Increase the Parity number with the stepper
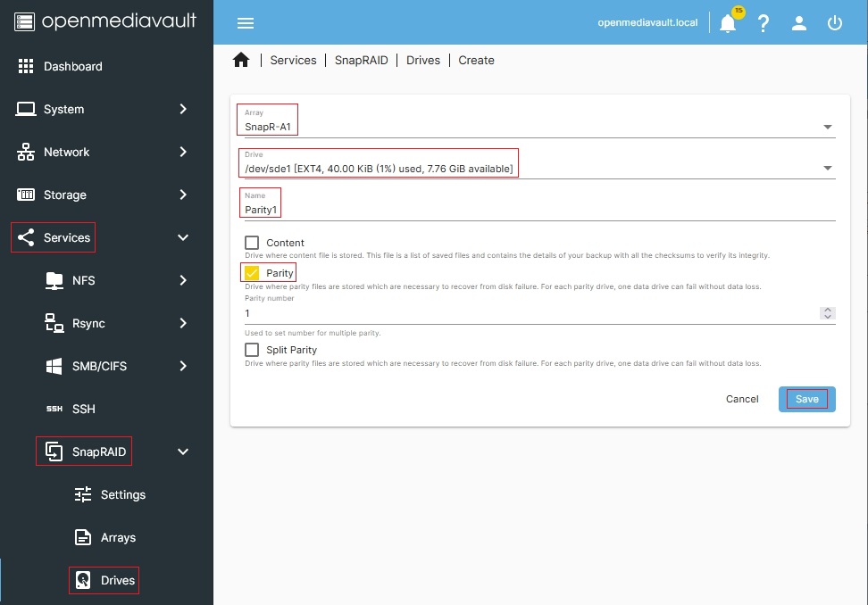The image size is (868, 605). [x=828, y=310]
